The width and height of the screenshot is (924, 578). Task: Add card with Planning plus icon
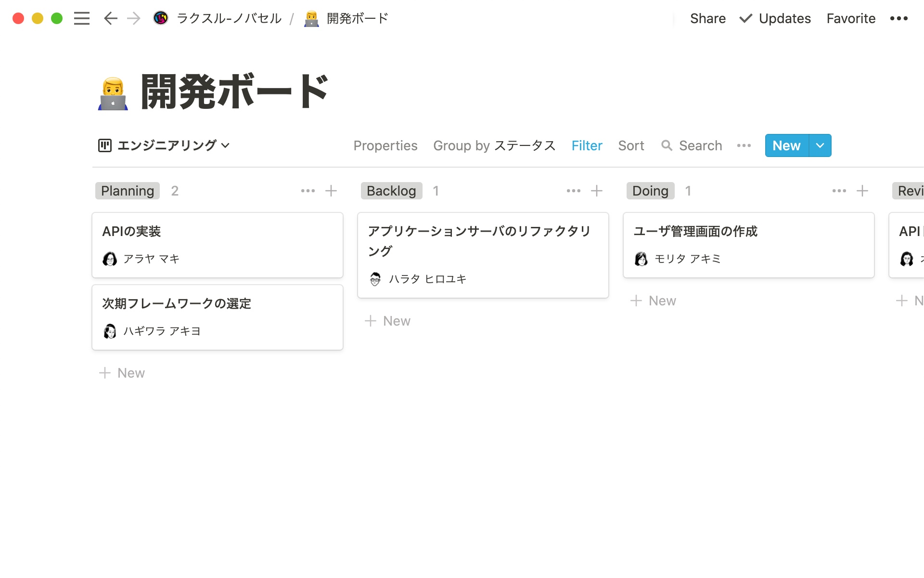click(x=331, y=191)
